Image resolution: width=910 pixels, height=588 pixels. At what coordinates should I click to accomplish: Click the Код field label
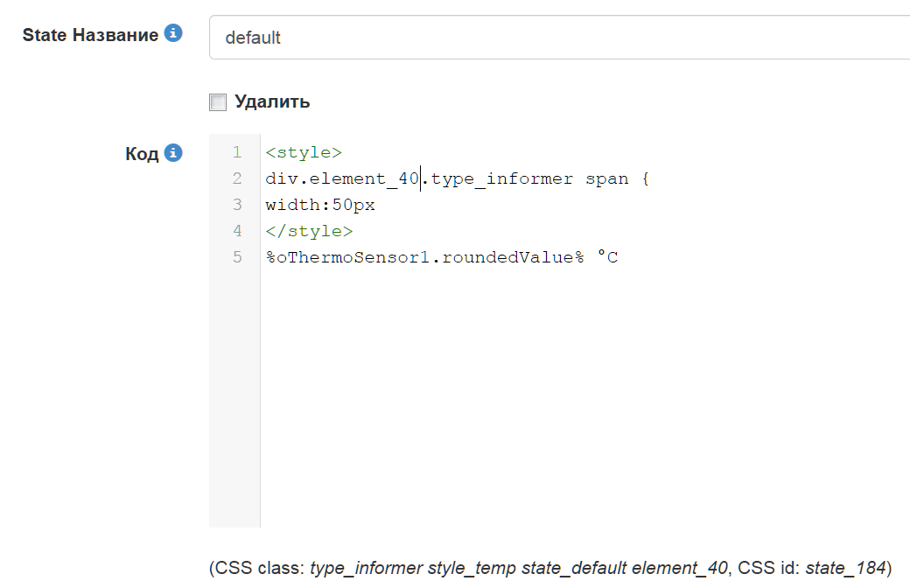pyautogui.click(x=142, y=154)
